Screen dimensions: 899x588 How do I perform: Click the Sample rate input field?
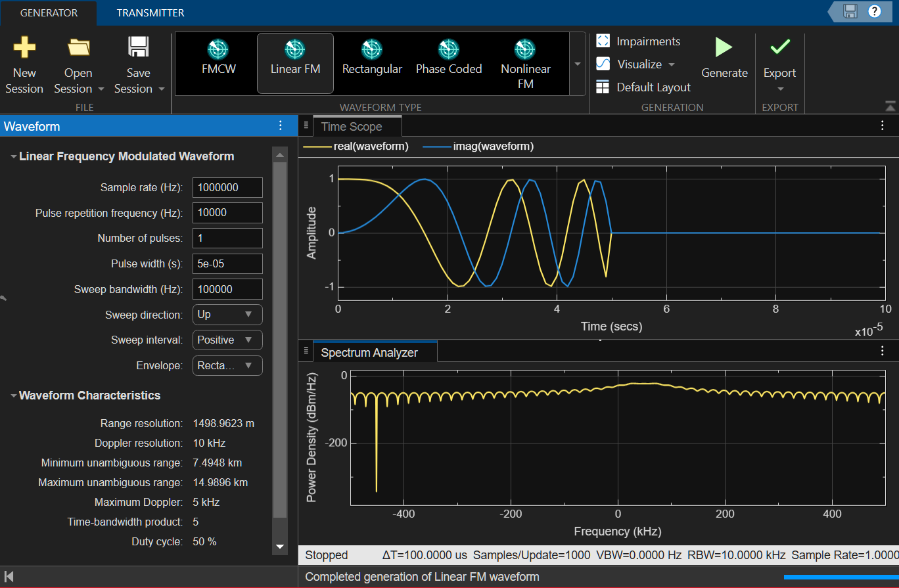click(x=227, y=187)
